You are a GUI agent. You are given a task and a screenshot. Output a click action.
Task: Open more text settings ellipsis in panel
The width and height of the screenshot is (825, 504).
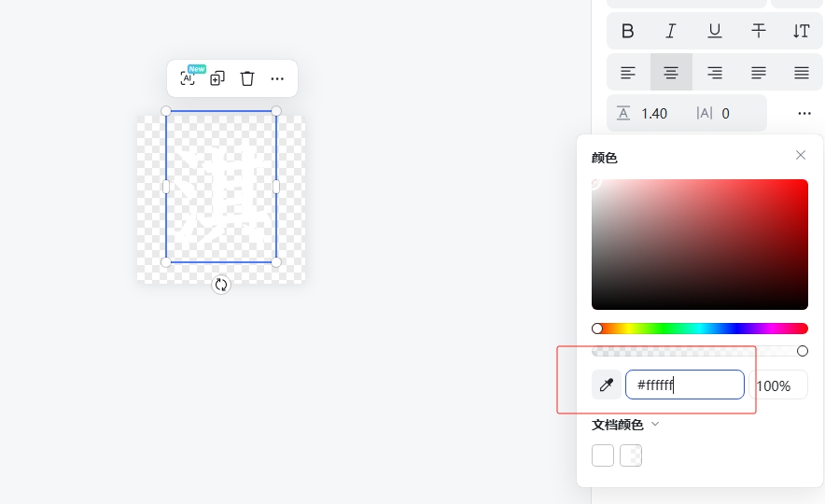(804, 113)
